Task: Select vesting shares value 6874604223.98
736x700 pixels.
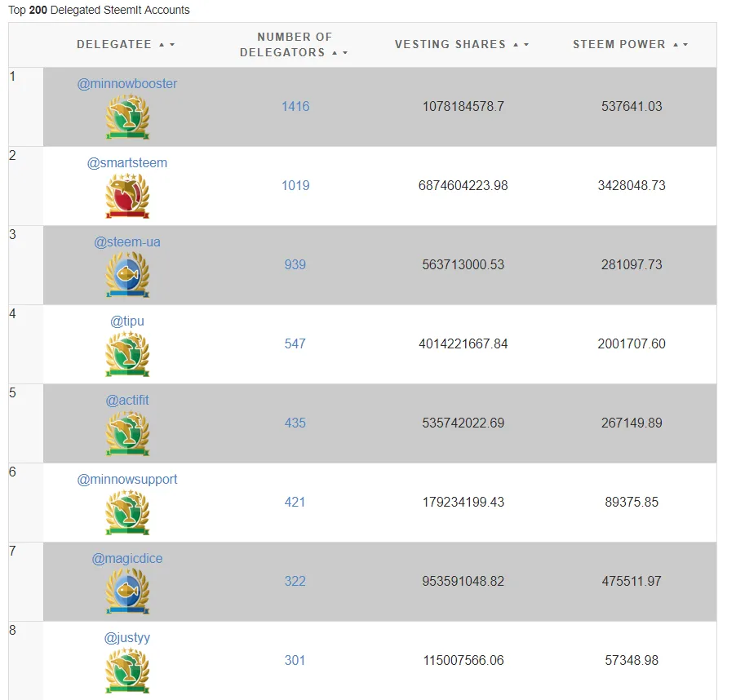Action: (463, 186)
